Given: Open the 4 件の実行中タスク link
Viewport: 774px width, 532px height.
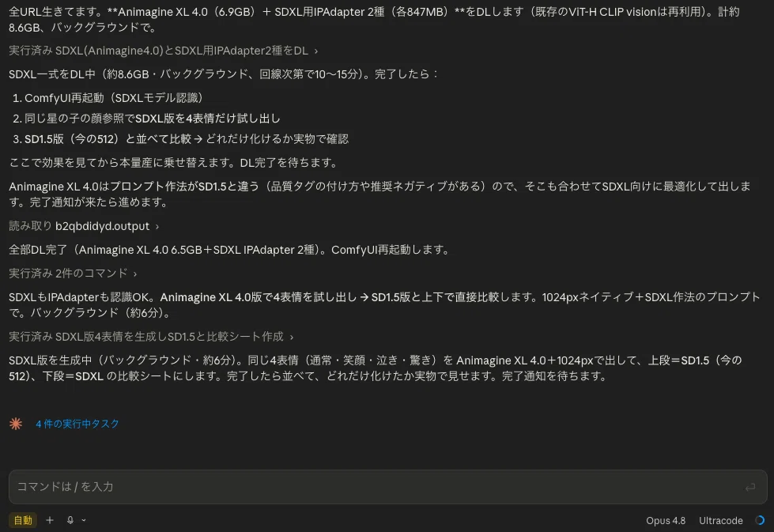Looking at the screenshot, I should click(x=77, y=424).
